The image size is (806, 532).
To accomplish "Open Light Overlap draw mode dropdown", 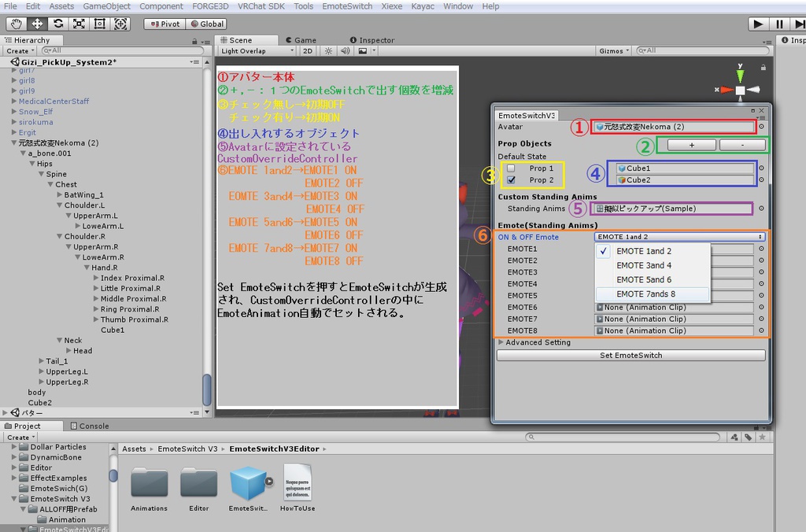I will [257, 51].
